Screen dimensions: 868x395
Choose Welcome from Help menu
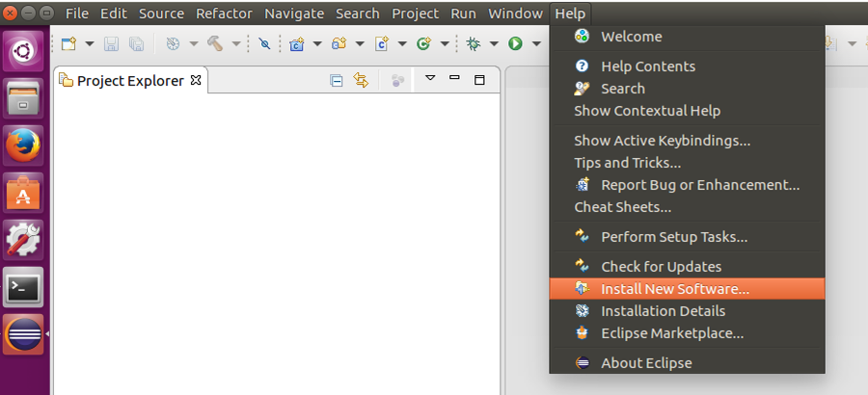click(x=687, y=37)
